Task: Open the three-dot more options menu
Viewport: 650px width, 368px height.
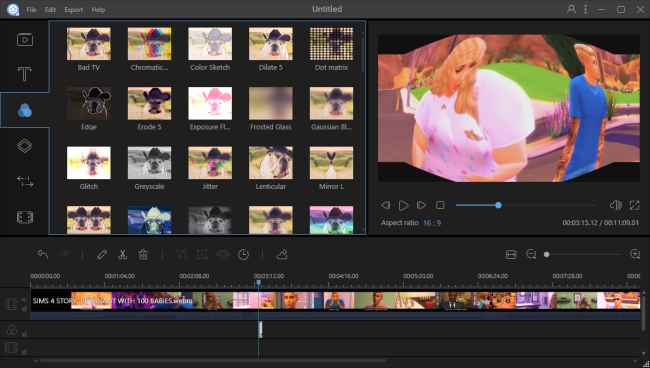Action: (x=585, y=9)
